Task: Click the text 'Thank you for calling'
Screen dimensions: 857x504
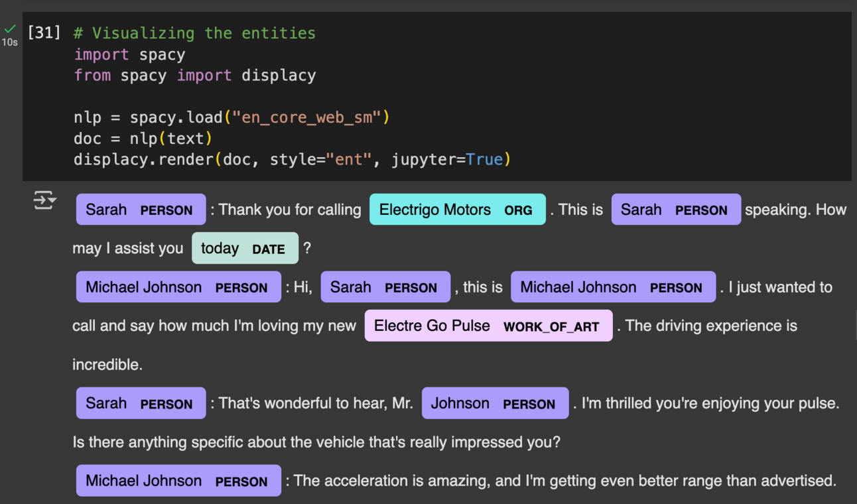Action: [290, 210]
